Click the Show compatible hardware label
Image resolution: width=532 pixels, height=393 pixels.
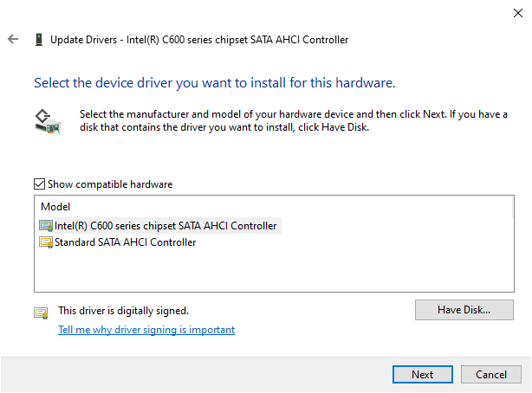[x=110, y=184]
